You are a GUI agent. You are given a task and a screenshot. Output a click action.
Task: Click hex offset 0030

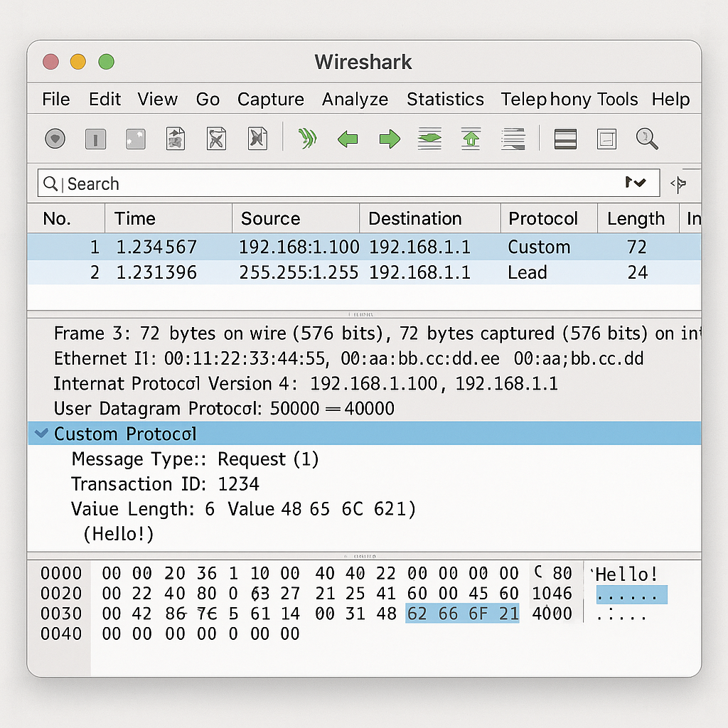click(61, 614)
